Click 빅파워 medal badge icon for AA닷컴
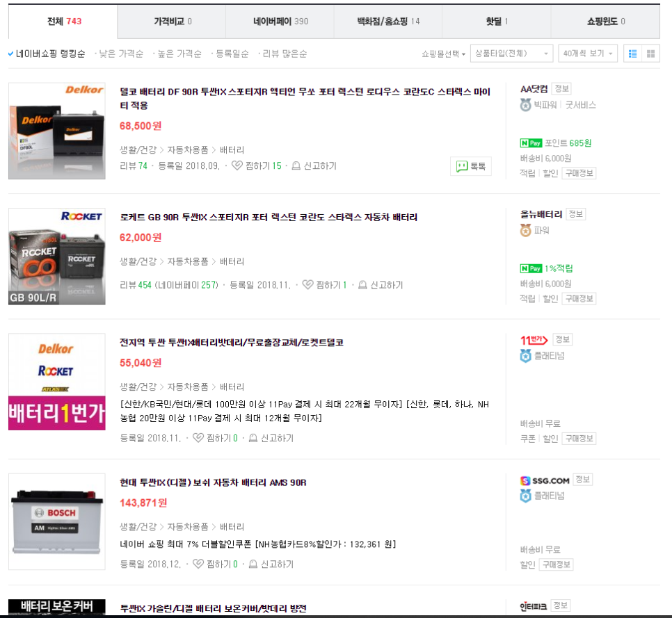This screenshot has height=618, width=672. [525, 105]
